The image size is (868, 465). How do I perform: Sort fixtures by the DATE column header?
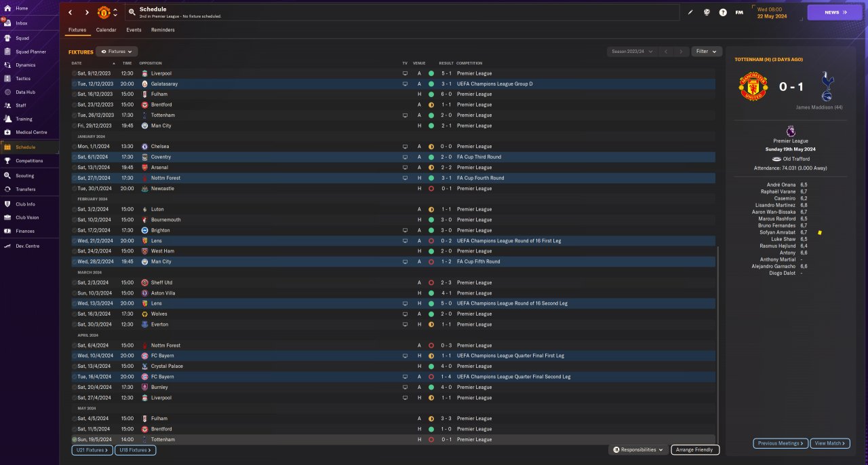[x=77, y=63]
